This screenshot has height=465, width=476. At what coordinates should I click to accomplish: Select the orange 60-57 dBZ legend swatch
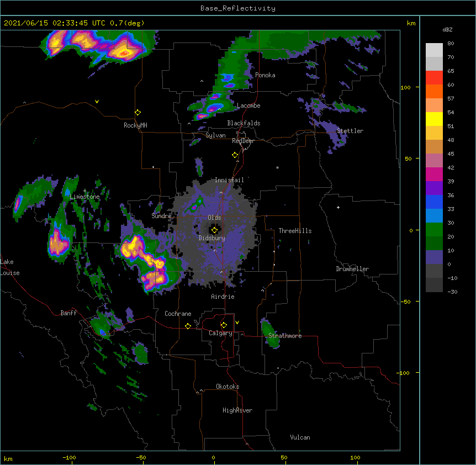[434, 91]
